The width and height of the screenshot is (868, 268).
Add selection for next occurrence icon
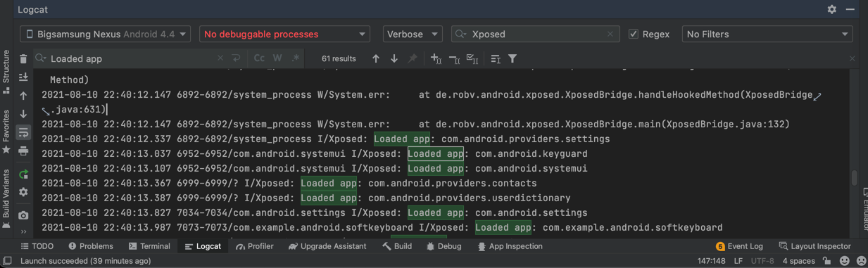coord(436,58)
